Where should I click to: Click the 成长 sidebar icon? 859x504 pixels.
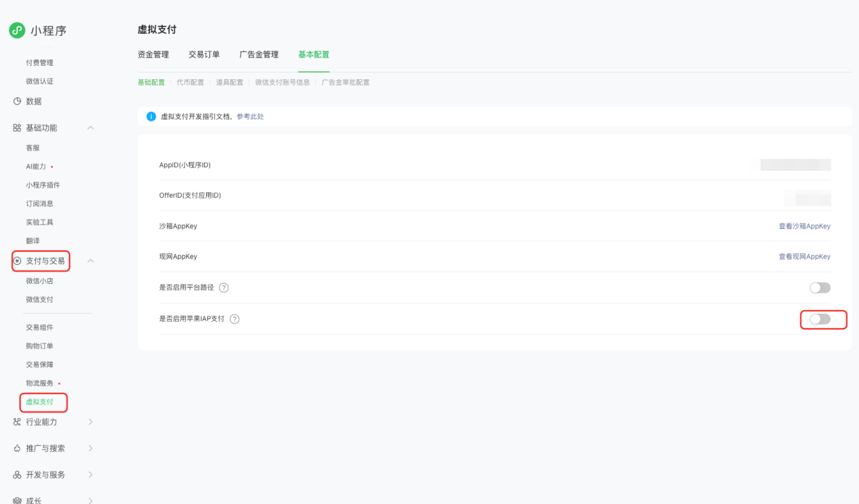[18, 501]
